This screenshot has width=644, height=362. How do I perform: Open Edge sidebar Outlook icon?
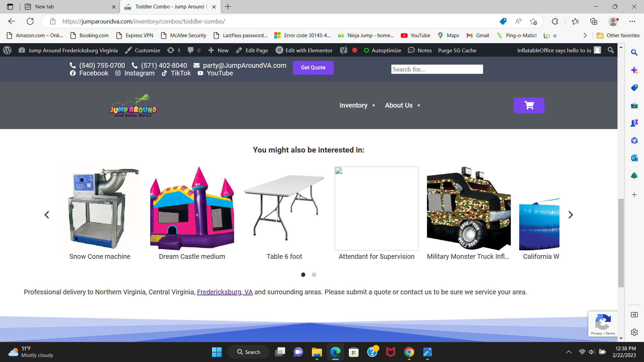tap(634, 158)
